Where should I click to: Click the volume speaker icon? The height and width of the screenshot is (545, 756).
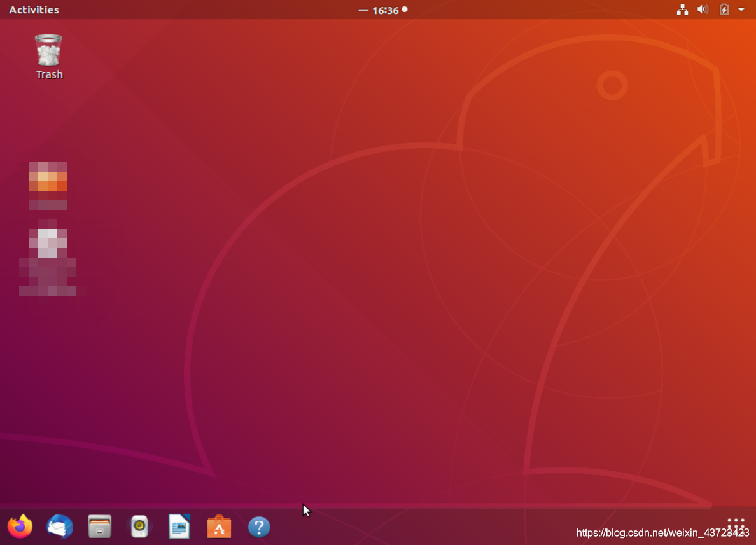703,10
